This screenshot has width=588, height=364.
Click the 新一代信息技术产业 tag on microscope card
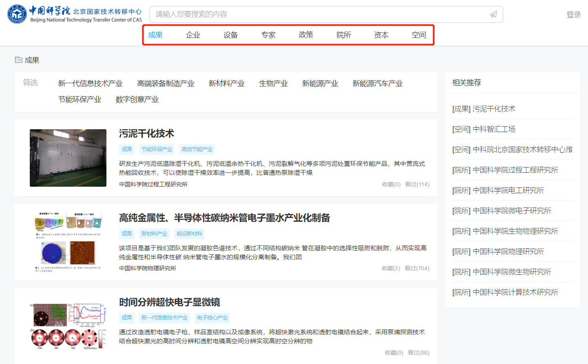(x=164, y=318)
